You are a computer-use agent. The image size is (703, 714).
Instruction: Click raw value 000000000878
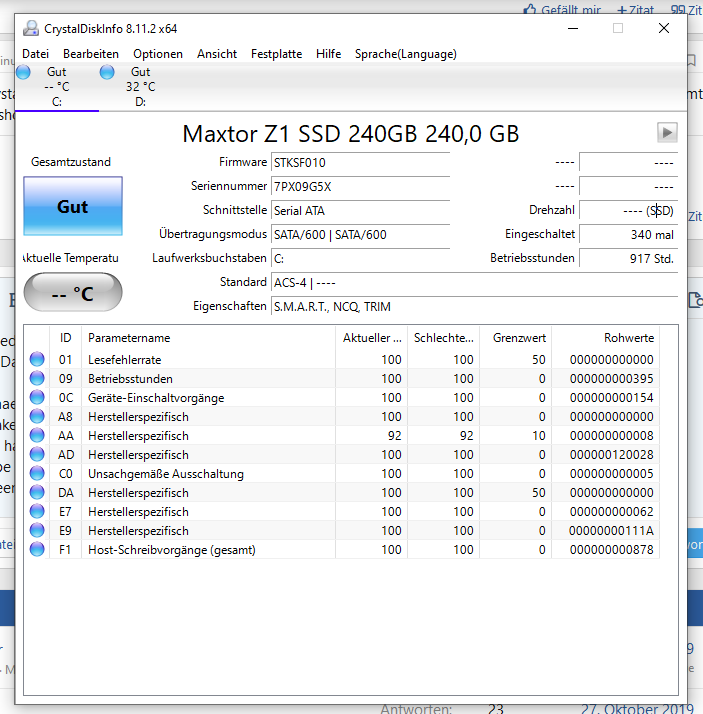[611, 550]
